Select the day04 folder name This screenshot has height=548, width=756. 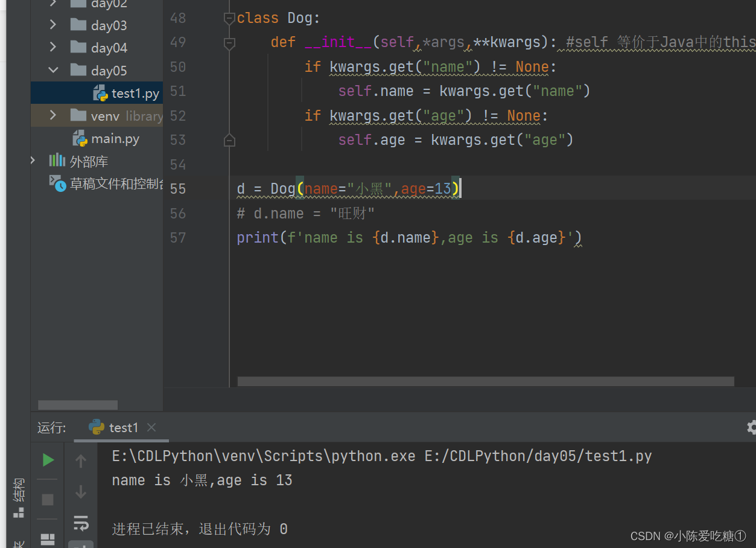[x=109, y=48]
